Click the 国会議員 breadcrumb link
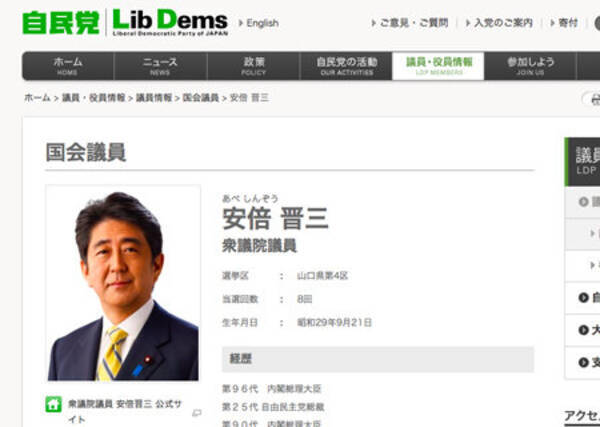 click(201, 98)
